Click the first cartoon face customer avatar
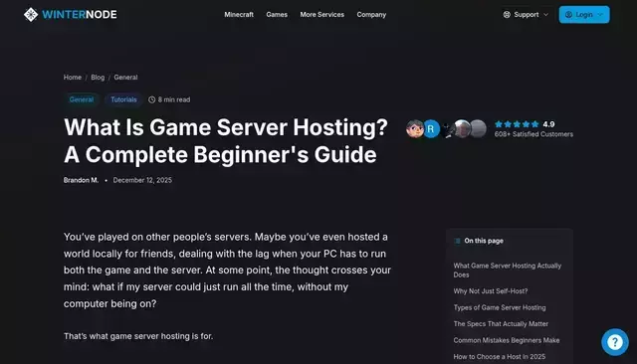The image size is (637, 364). tap(415, 129)
